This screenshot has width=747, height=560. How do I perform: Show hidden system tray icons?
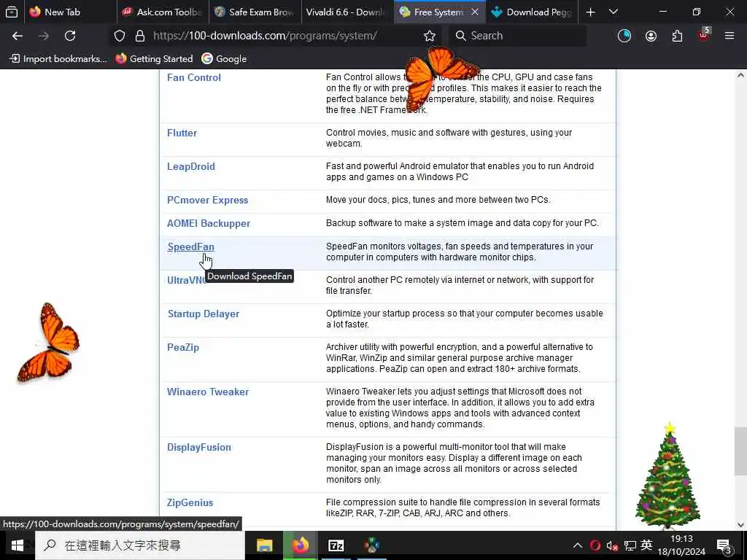click(x=578, y=545)
